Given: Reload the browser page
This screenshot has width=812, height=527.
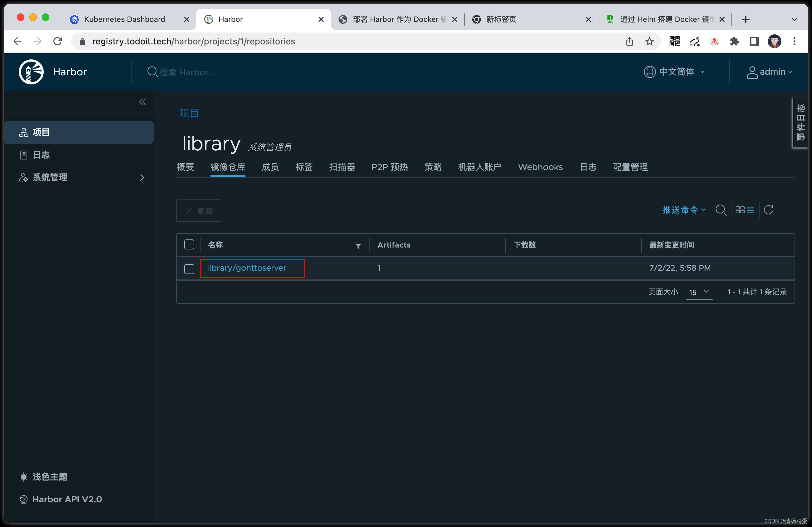Looking at the screenshot, I should [x=58, y=41].
